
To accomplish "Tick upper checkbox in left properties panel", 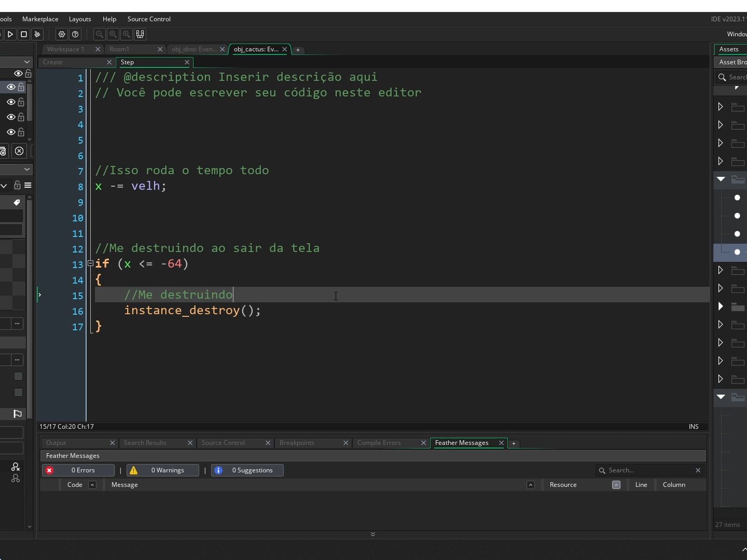I will tap(18, 376).
